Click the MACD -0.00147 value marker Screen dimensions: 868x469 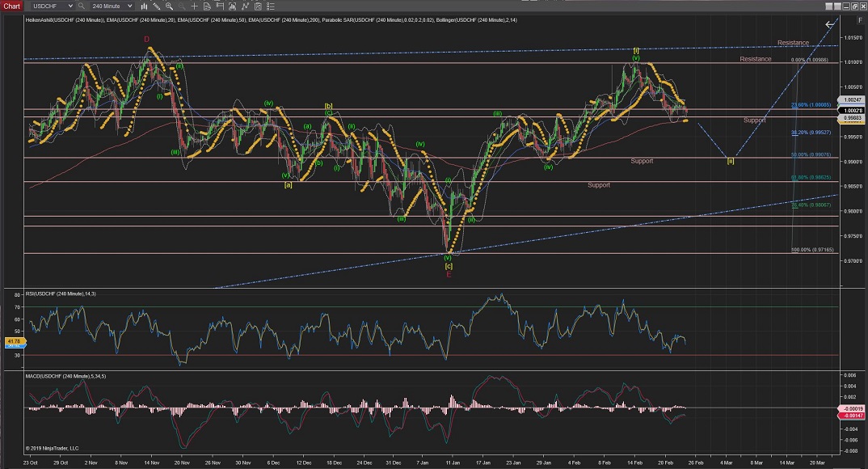(x=853, y=416)
